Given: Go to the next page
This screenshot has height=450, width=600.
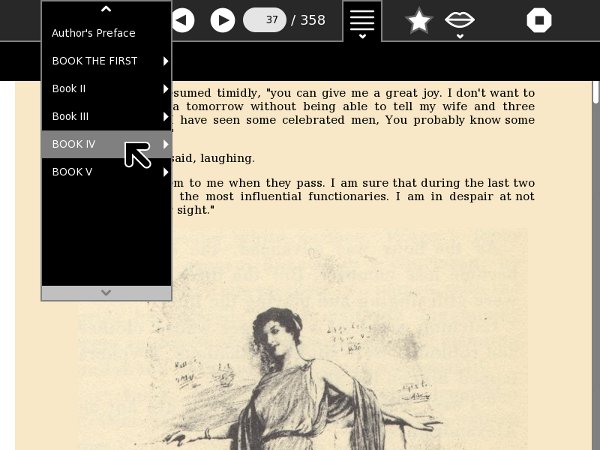Looking at the screenshot, I should [223, 20].
